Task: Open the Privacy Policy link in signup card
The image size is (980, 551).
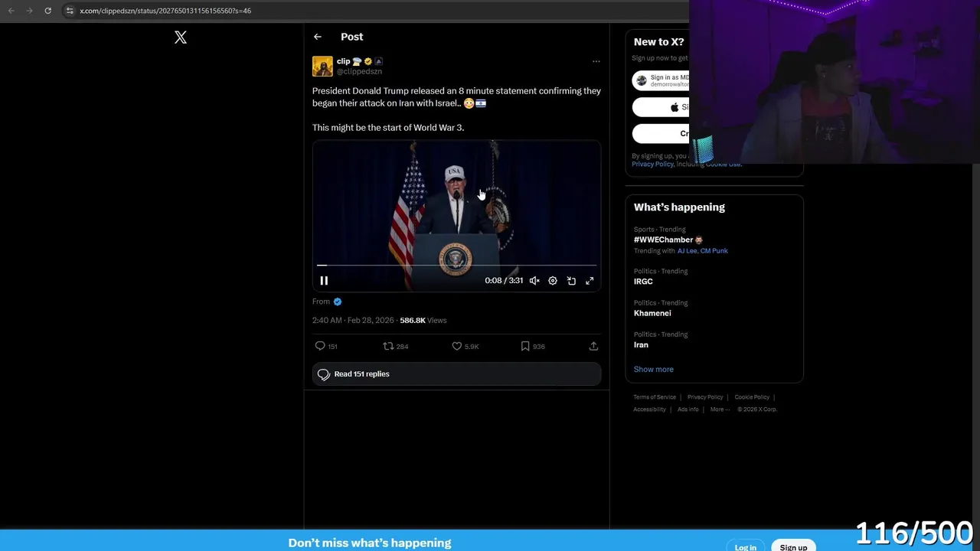Action: [x=652, y=164]
